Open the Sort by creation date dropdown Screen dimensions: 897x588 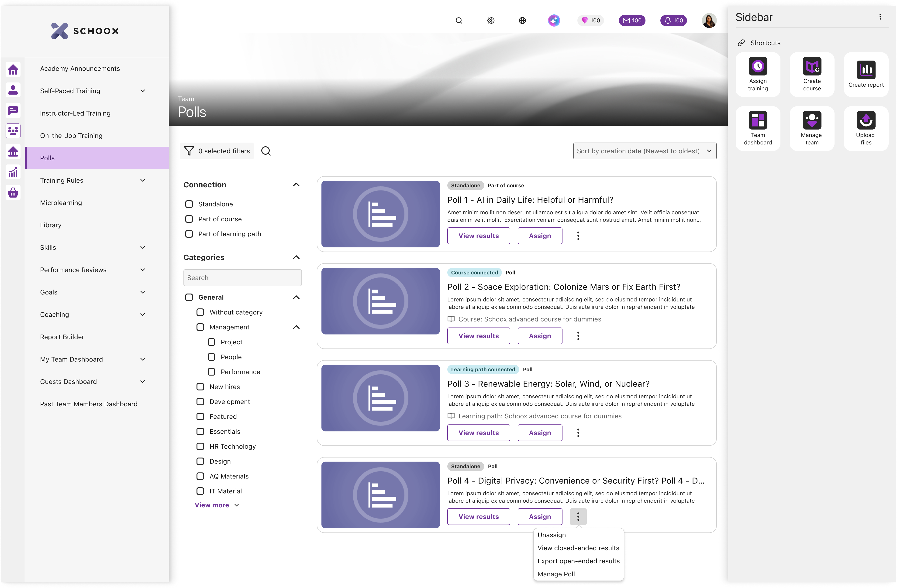tap(645, 151)
